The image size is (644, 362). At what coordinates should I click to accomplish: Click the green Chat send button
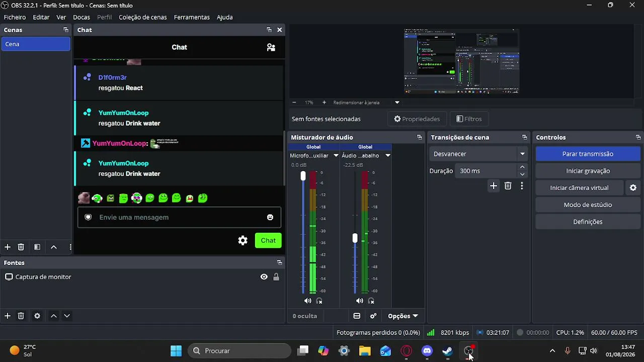click(x=268, y=240)
